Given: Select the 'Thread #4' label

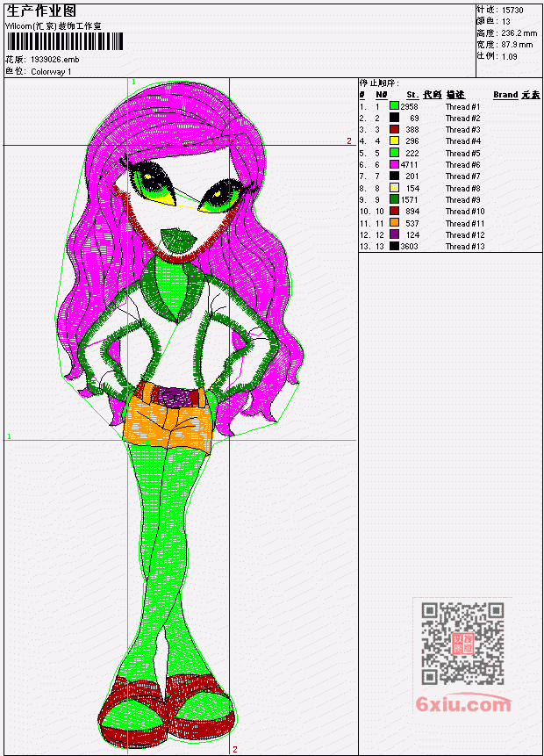Looking at the screenshot, I should pos(462,141).
